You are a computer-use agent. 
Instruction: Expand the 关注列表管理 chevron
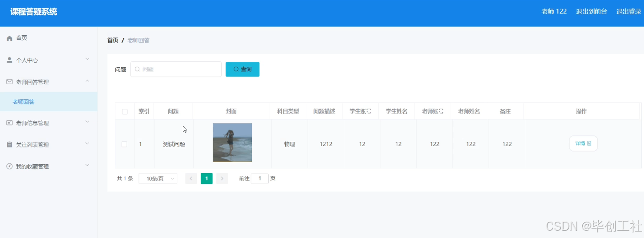coord(87,144)
